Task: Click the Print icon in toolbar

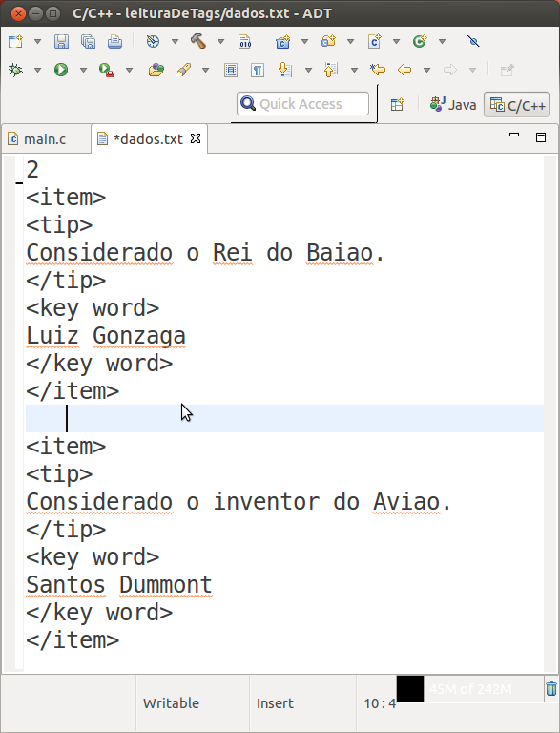Action: [x=115, y=42]
